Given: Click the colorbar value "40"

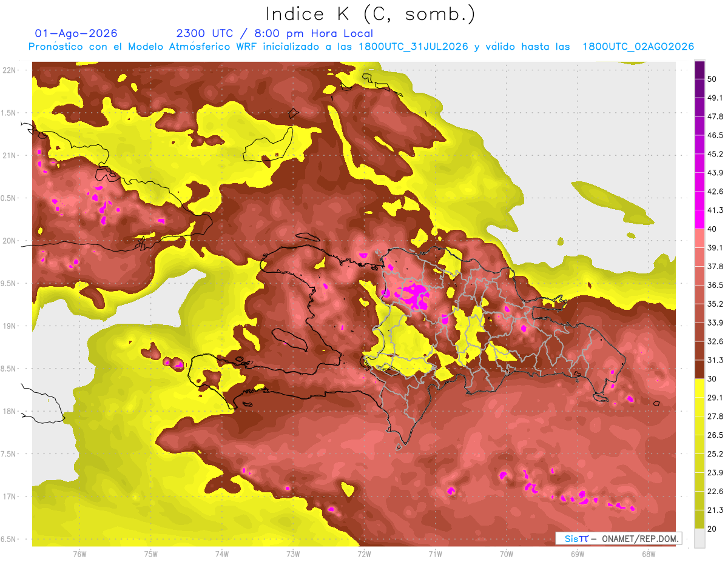Looking at the screenshot, I should (x=712, y=229).
